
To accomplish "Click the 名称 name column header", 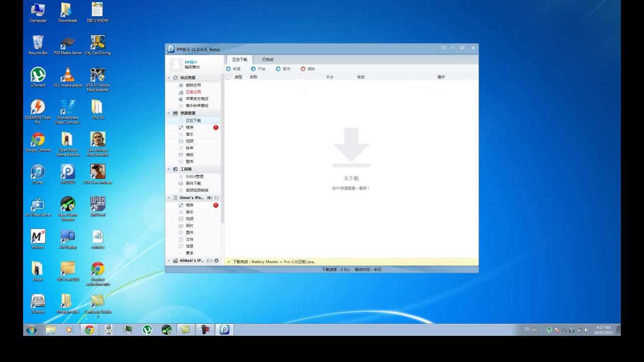I will [x=253, y=77].
